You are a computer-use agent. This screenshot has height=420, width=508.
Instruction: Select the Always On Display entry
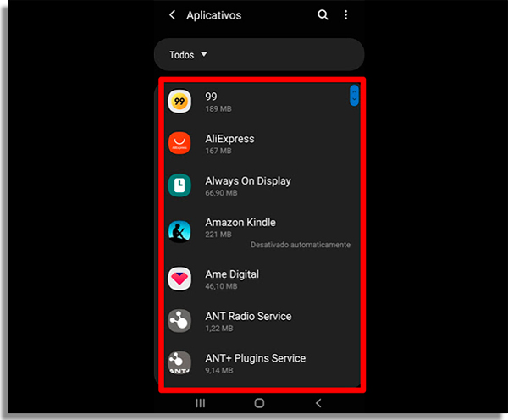(x=262, y=185)
